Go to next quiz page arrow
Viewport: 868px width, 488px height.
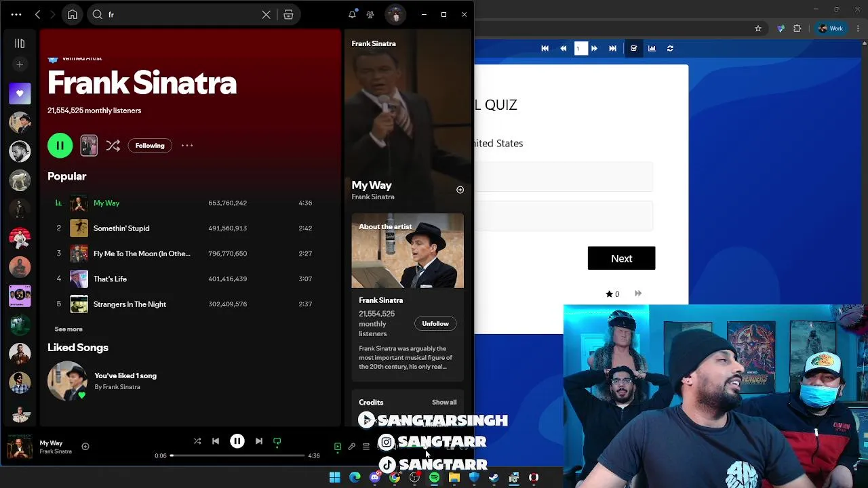pos(594,48)
